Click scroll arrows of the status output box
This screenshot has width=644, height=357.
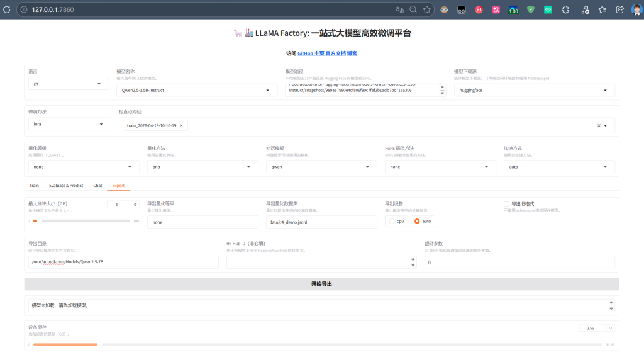(611, 305)
